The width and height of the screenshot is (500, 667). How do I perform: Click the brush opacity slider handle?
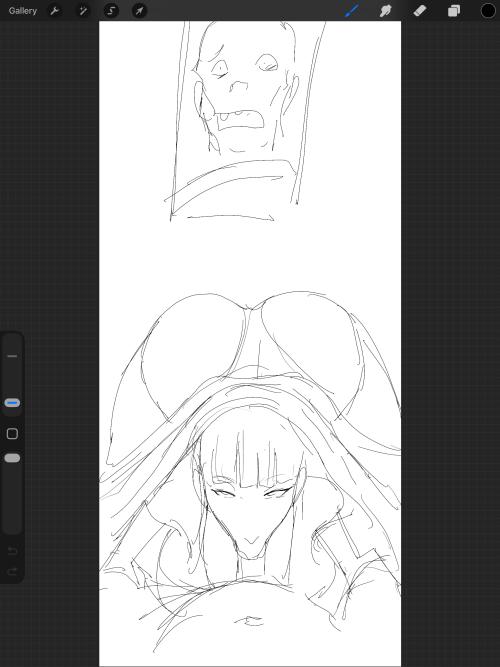click(12, 458)
